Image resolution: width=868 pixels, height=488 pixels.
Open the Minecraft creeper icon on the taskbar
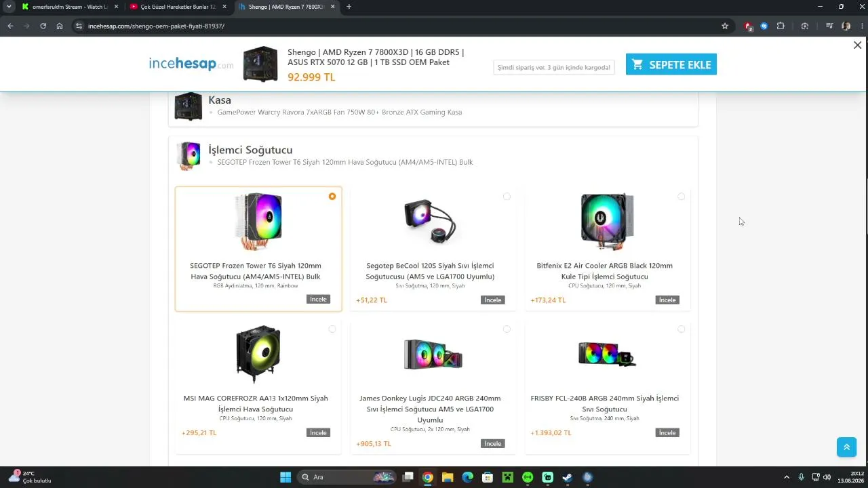pos(507,477)
